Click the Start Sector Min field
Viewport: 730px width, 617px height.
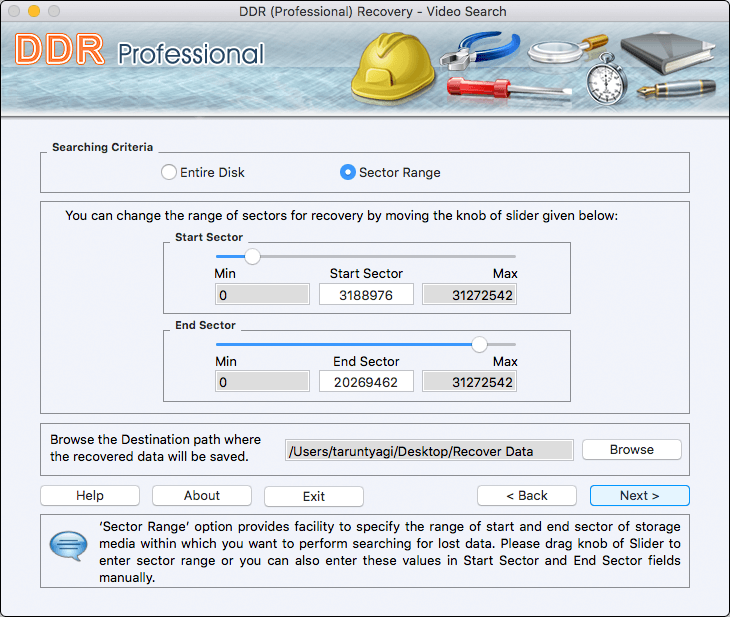tap(262, 295)
